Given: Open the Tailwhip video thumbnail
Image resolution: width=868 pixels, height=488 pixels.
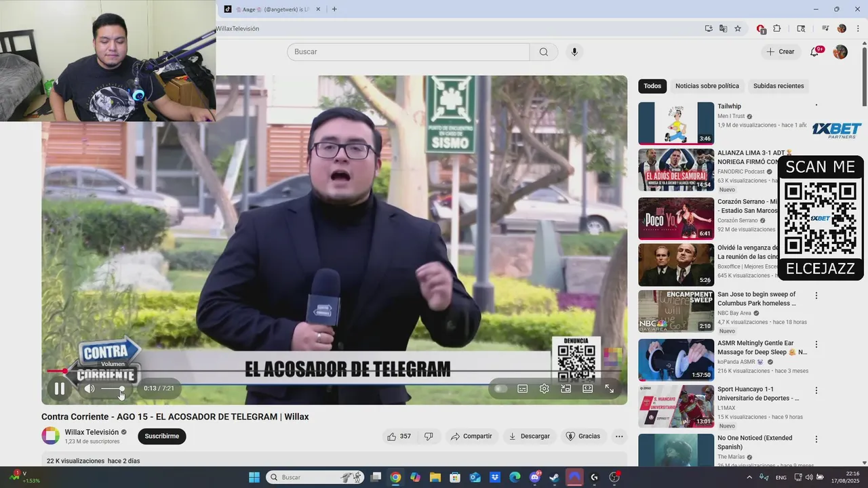Looking at the screenshot, I should pyautogui.click(x=676, y=123).
